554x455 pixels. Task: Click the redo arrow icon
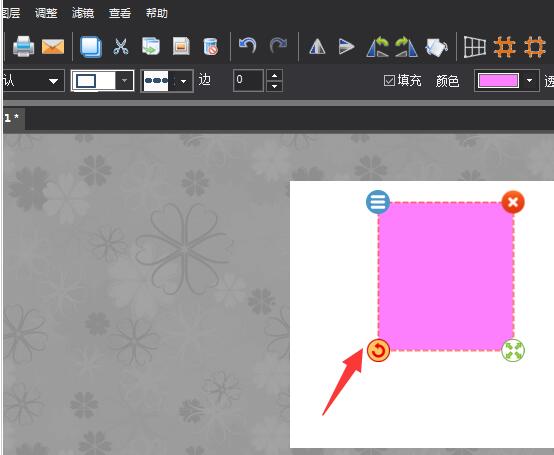pos(278,46)
